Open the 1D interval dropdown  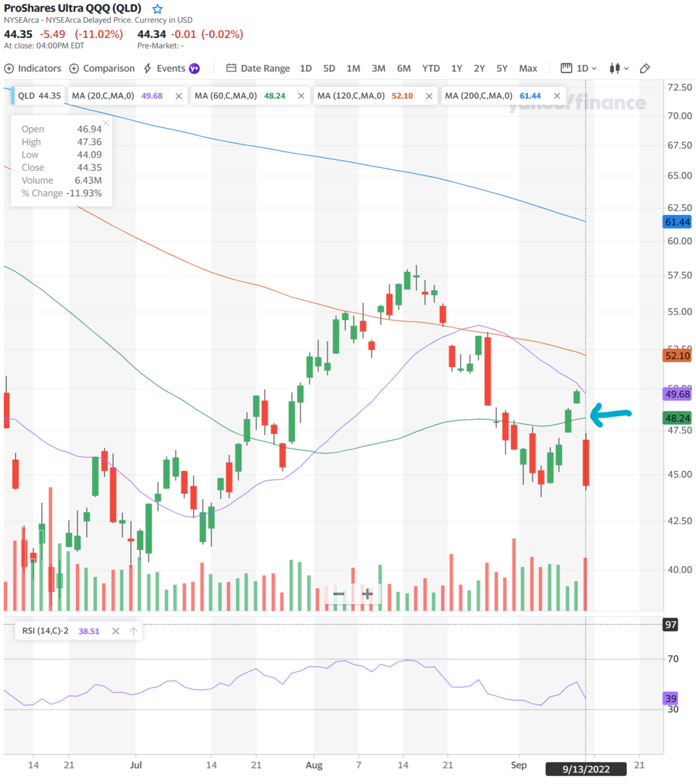579,69
